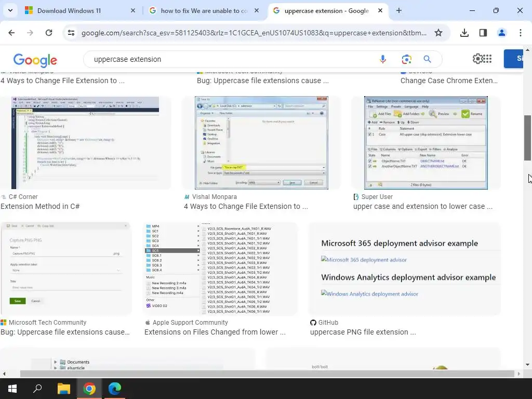
Task: Close the Download Windows 11 tab
Action: [133, 10]
